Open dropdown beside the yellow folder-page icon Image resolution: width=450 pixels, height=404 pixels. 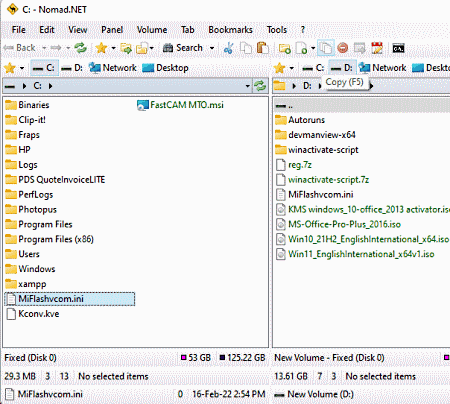click(152, 48)
